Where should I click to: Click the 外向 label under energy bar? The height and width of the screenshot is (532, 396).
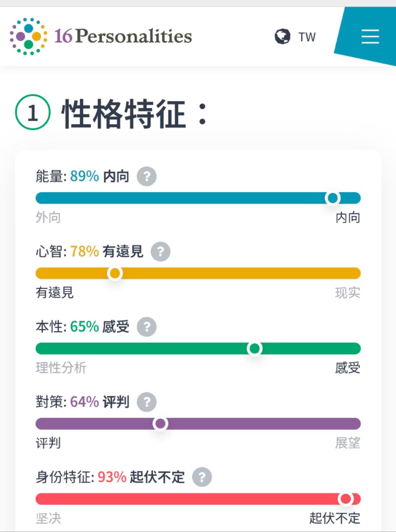48,218
